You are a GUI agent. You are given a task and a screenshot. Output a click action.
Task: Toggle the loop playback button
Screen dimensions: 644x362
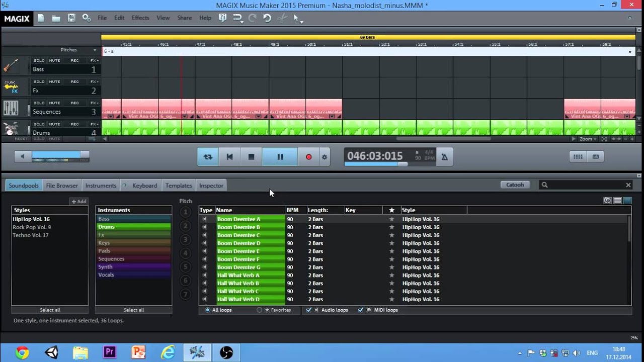click(x=208, y=157)
